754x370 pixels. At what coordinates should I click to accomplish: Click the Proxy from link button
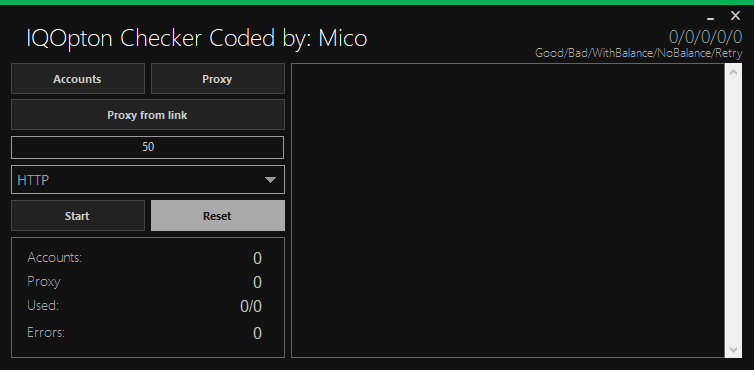pos(148,115)
